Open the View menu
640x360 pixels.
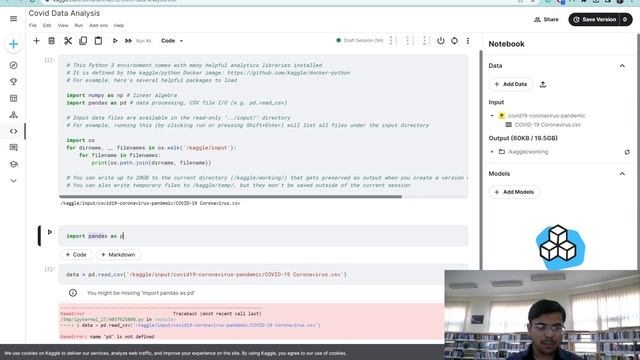point(63,25)
